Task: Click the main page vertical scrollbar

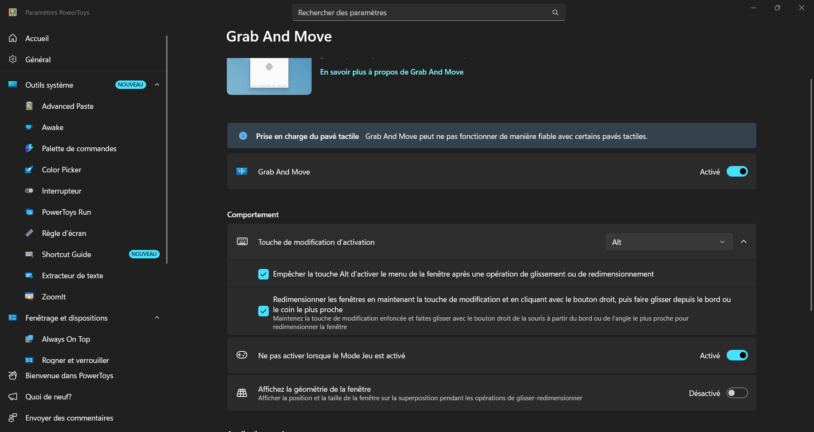Action: click(810, 195)
